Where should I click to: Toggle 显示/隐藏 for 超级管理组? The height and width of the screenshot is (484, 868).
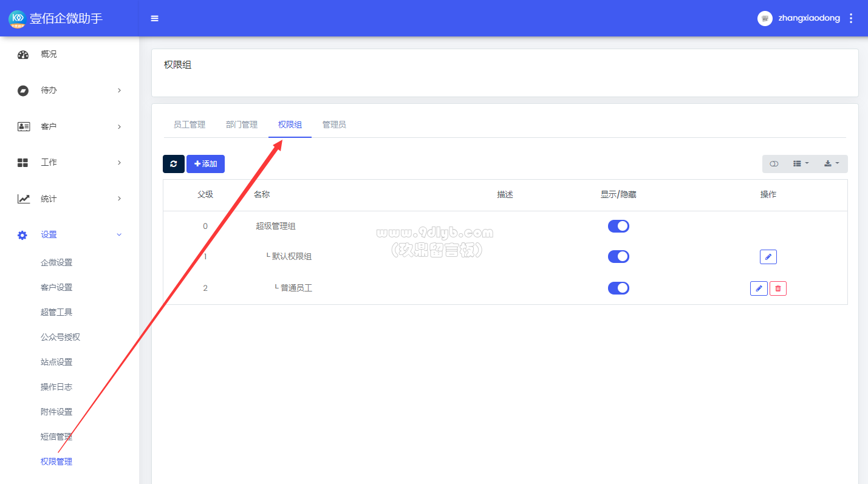618,227
